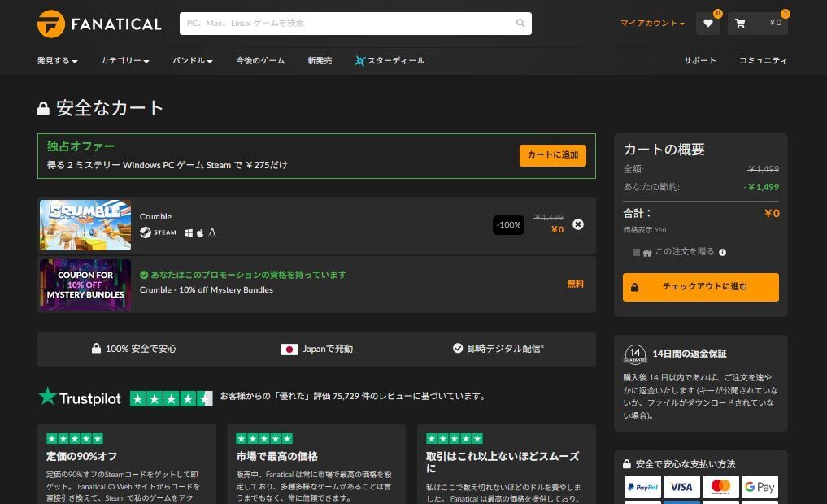The width and height of the screenshot is (827, 504).
Task: Click the Google Pay payment icon
Action: click(760, 487)
